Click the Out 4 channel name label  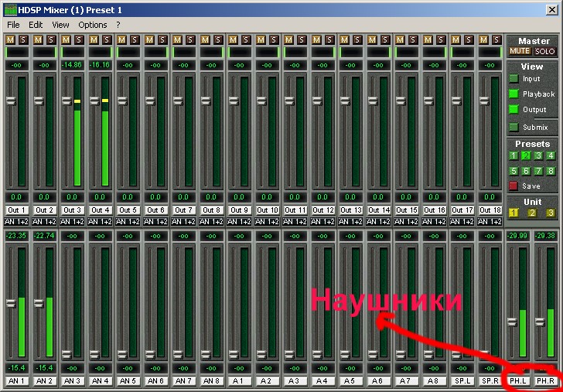pos(100,210)
